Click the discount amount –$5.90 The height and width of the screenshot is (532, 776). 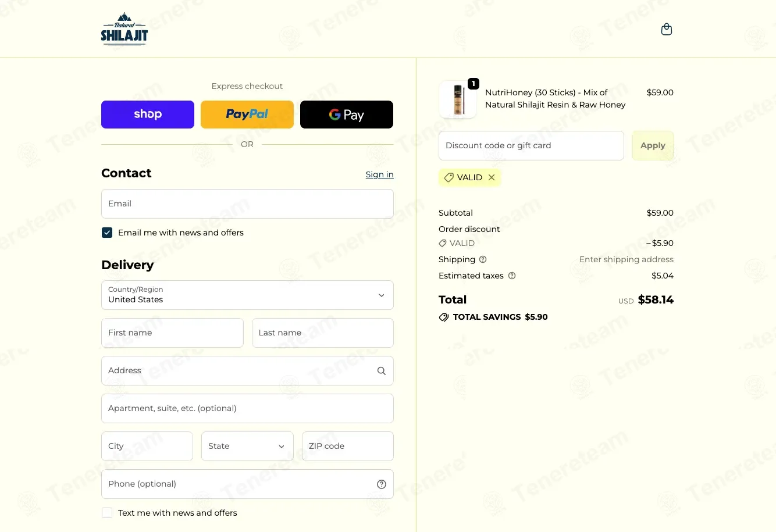coord(660,243)
